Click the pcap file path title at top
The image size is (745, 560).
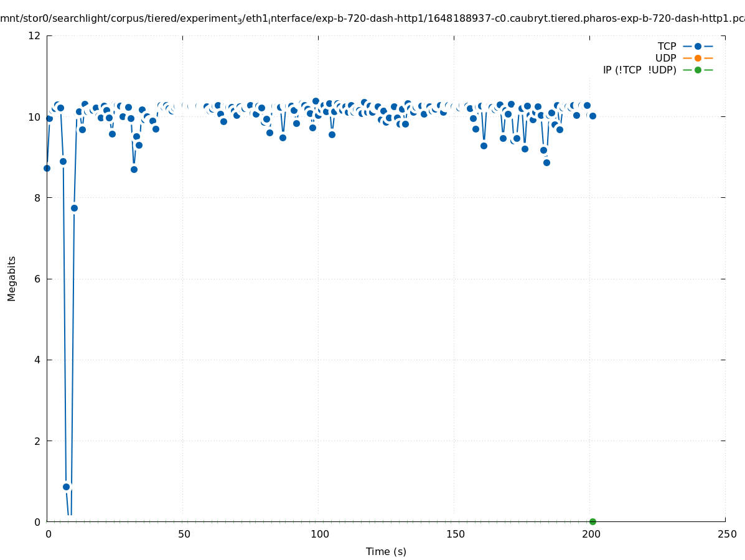tap(372, 19)
